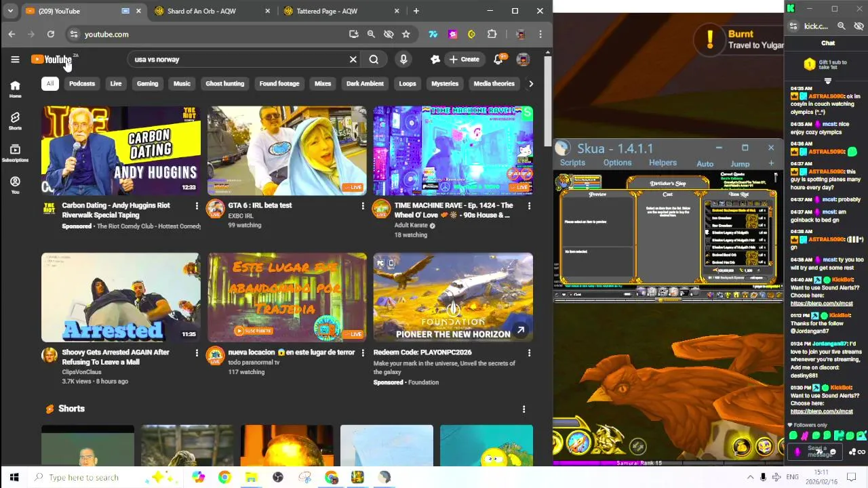Screen dimensions: 868x488
Task: Open options for TIME MACHINE RAVE video
Action: (529, 205)
